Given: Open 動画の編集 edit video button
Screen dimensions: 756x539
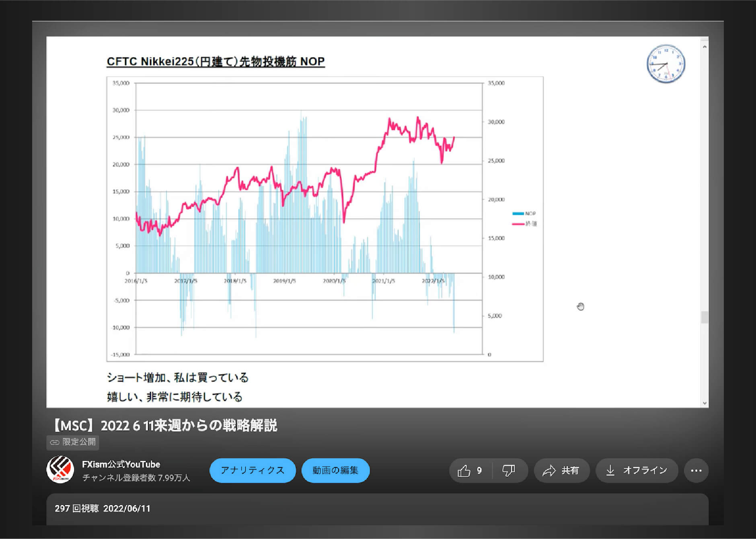Looking at the screenshot, I should (335, 470).
